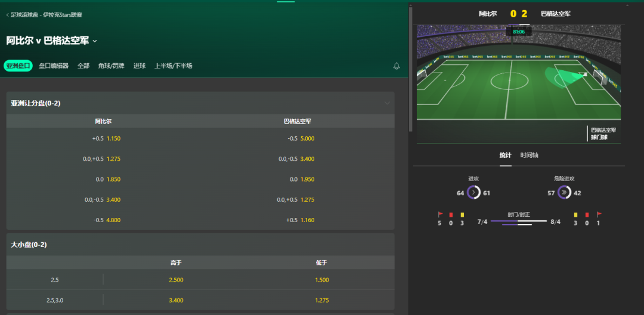Click the main content vertical scrollbar

pos(411,68)
